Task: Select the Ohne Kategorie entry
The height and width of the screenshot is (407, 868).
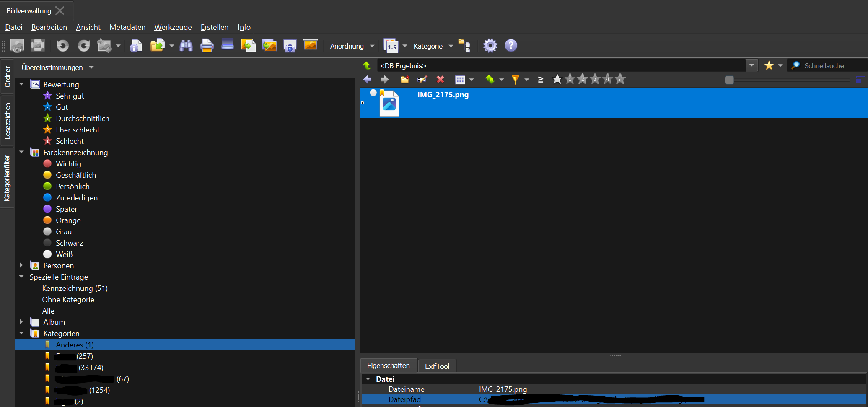Action: click(x=68, y=300)
